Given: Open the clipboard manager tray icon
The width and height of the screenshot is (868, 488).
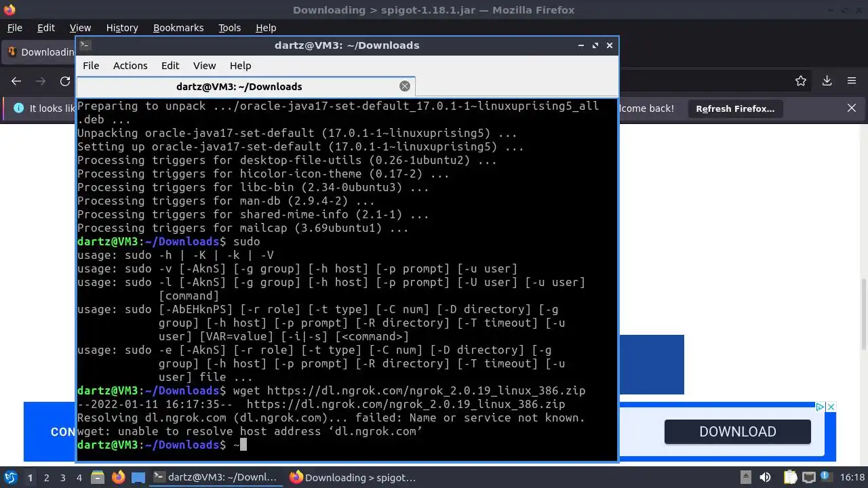Looking at the screenshot, I should (790, 477).
